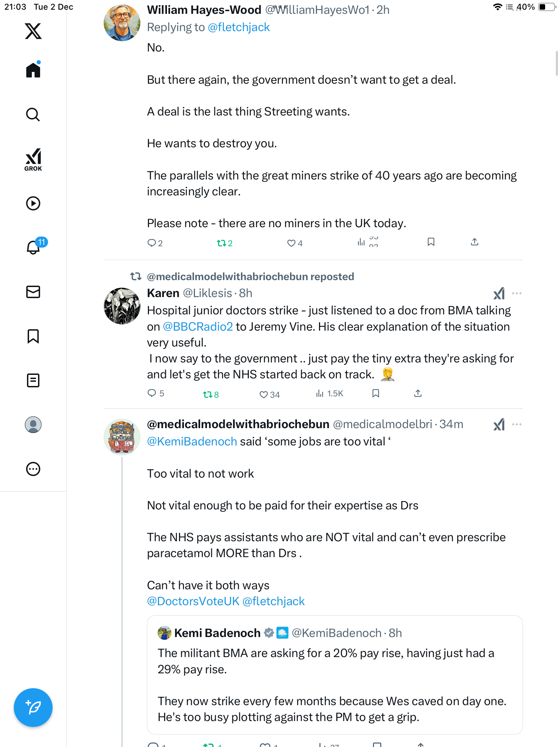Expand the sidebar More circle menu
This screenshot has height=747, width=560.
point(33,469)
